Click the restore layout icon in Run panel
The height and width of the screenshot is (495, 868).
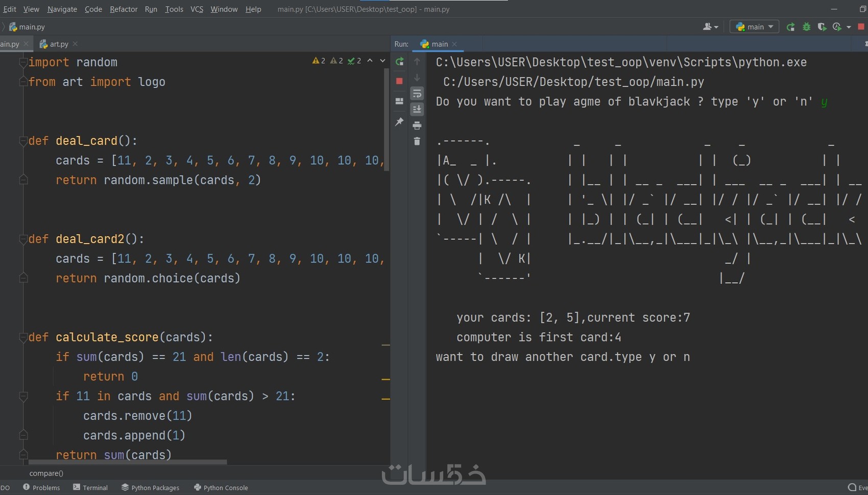(399, 101)
